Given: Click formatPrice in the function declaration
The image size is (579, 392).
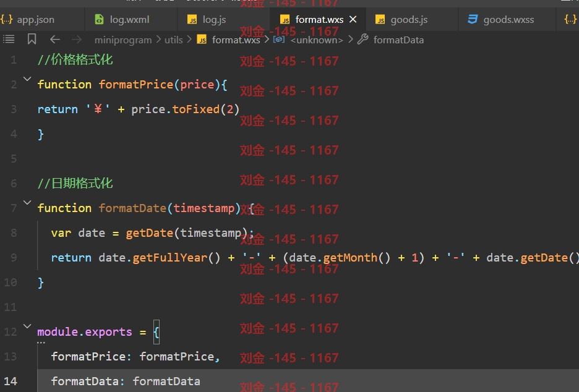Looking at the screenshot, I should click(136, 85).
